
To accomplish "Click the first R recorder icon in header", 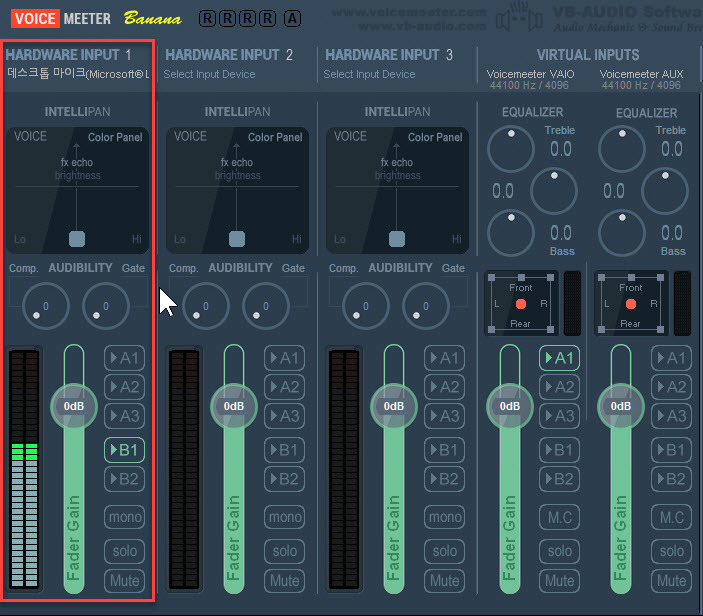I will coord(207,18).
